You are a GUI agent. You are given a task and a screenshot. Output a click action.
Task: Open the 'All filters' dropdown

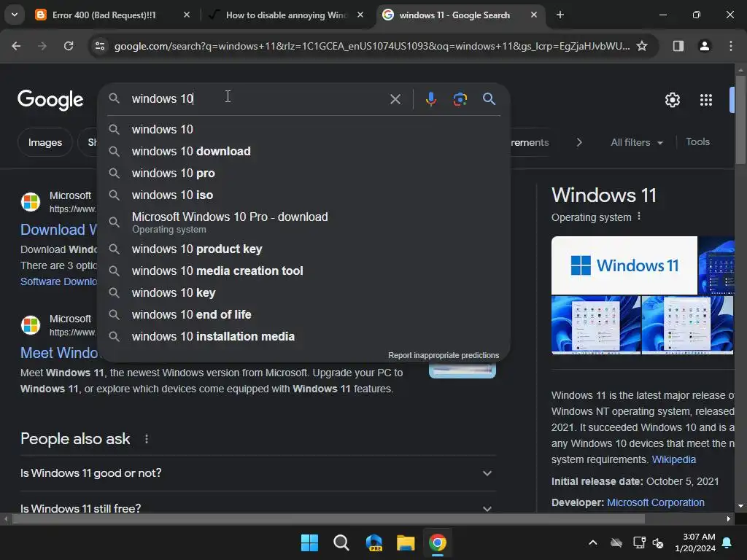point(636,142)
